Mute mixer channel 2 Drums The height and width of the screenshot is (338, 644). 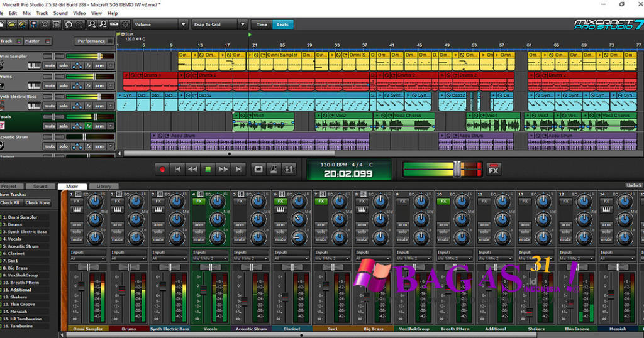118,239
